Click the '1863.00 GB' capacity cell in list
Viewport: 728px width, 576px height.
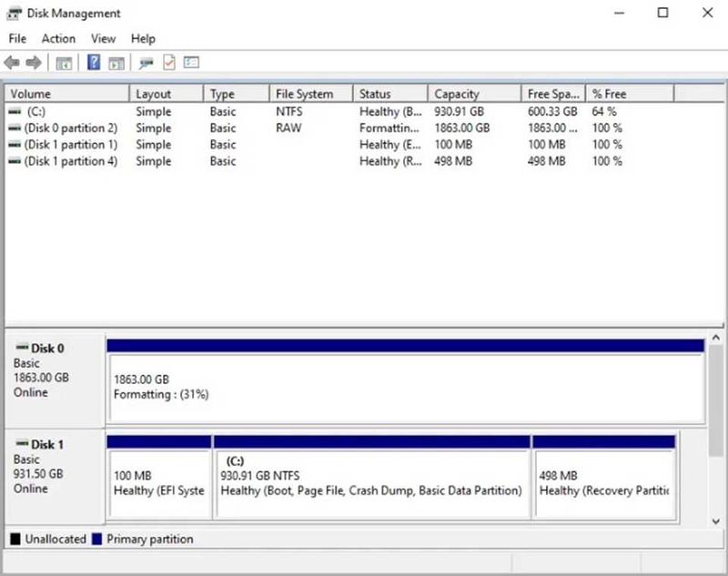(x=462, y=127)
